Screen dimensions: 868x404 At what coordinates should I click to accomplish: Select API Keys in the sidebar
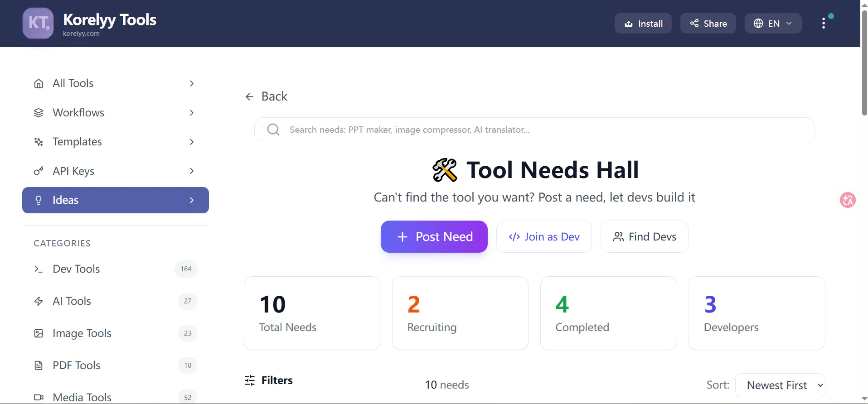click(x=116, y=171)
